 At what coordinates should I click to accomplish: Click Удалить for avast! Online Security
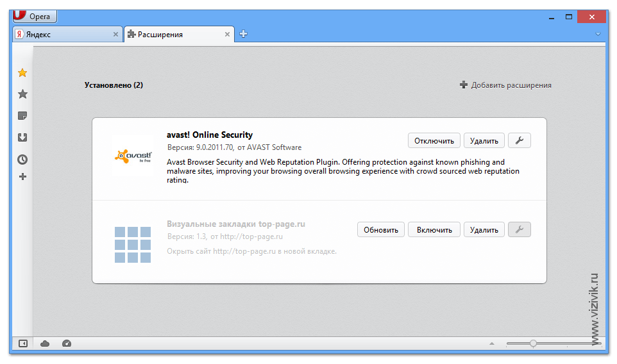coord(484,141)
